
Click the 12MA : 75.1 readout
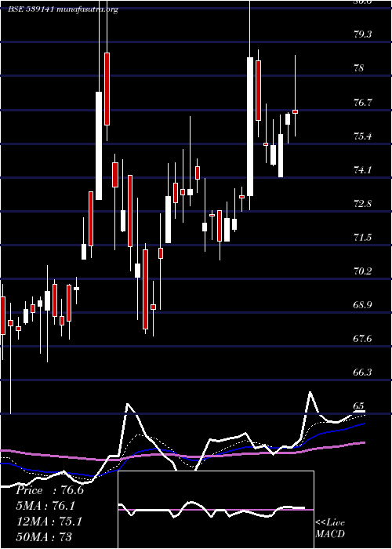(x=49, y=522)
